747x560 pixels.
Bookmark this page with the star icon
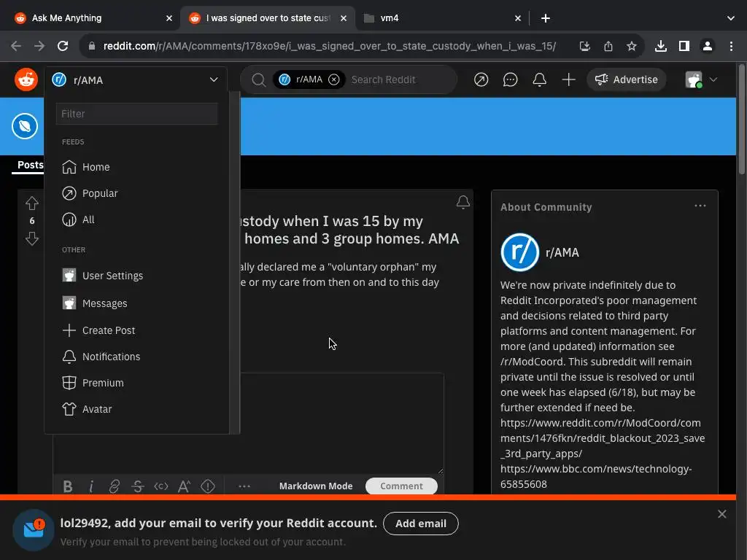pyautogui.click(x=632, y=46)
